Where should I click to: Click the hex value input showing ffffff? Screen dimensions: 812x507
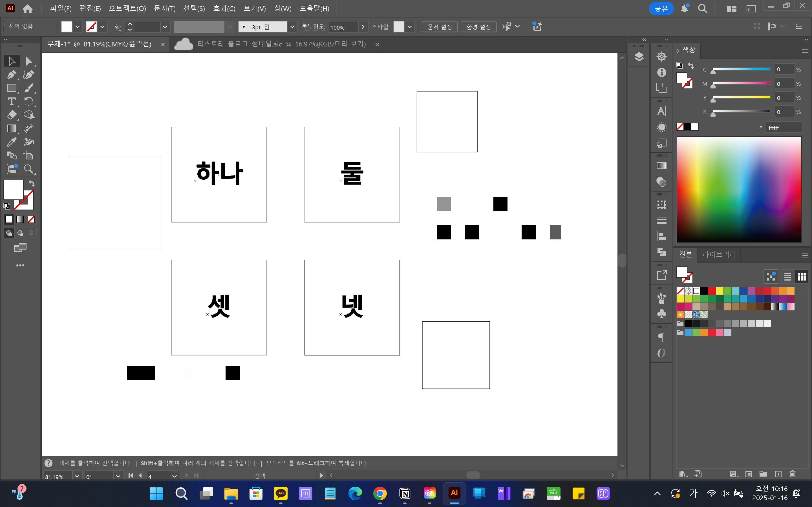(x=784, y=127)
